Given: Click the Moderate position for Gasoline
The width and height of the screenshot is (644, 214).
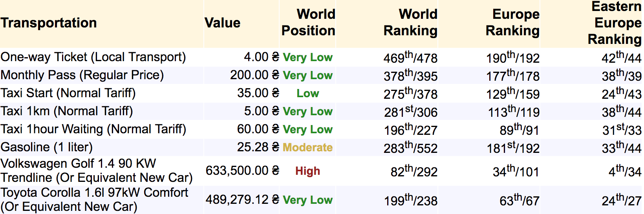Looking at the screenshot, I should tap(307, 148).
